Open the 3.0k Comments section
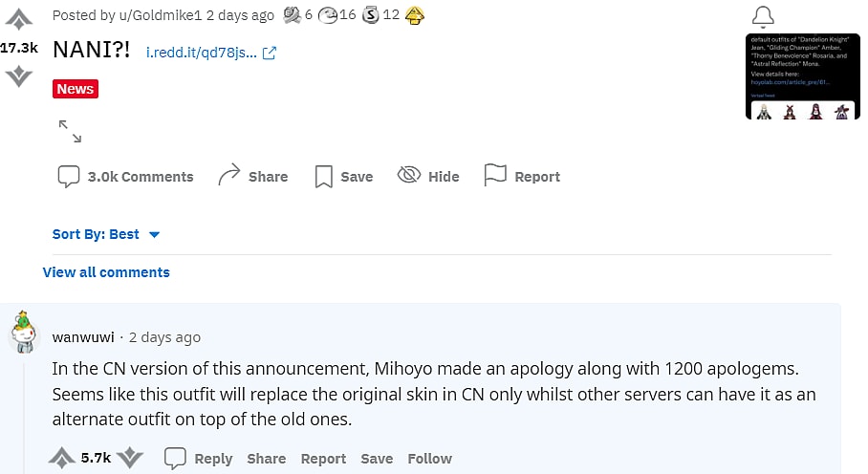The width and height of the screenshot is (868, 474). pyautogui.click(x=125, y=177)
